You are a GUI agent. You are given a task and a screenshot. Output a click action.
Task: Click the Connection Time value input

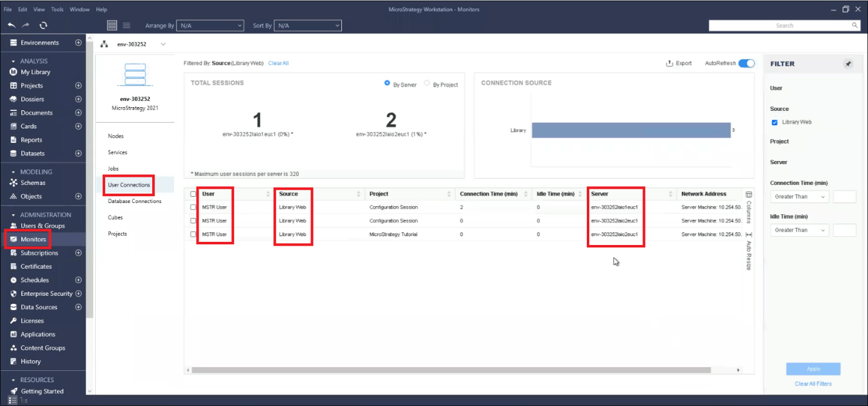click(844, 197)
